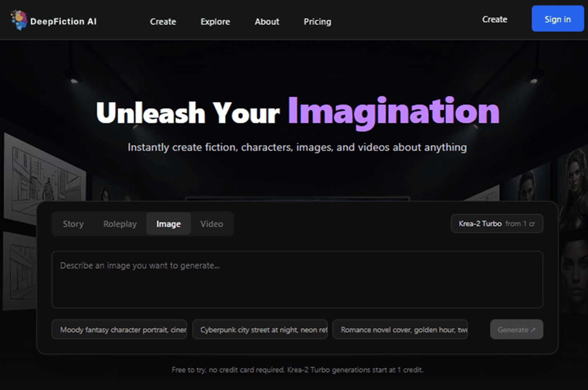
Task: Open the About page
Action: pyautogui.click(x=267, y=22)
